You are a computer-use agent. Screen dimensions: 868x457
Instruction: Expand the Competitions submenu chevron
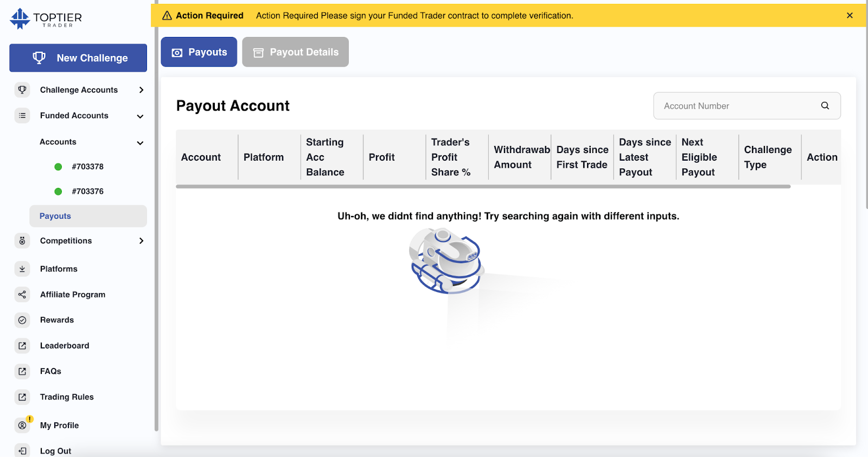(141, 241)
